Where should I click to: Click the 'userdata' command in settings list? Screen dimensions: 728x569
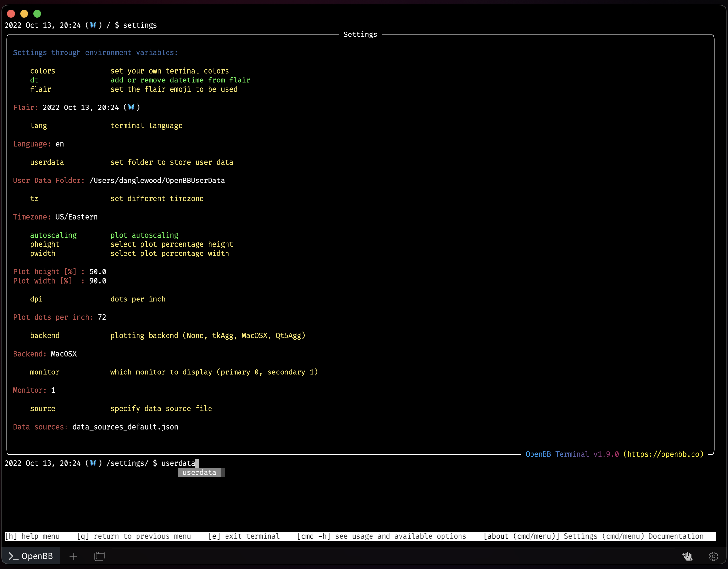(47, 162)
